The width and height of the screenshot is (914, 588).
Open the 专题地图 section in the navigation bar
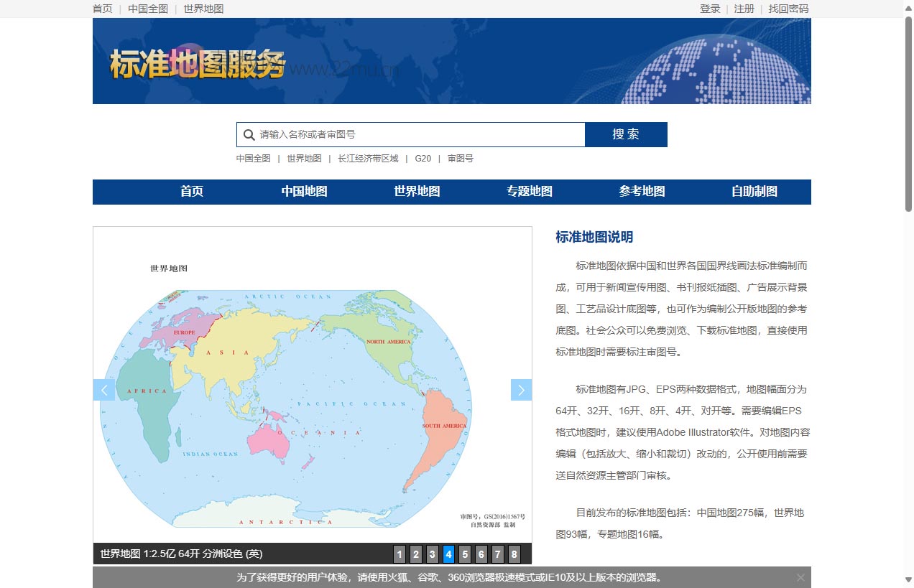[x=529, y=192]
